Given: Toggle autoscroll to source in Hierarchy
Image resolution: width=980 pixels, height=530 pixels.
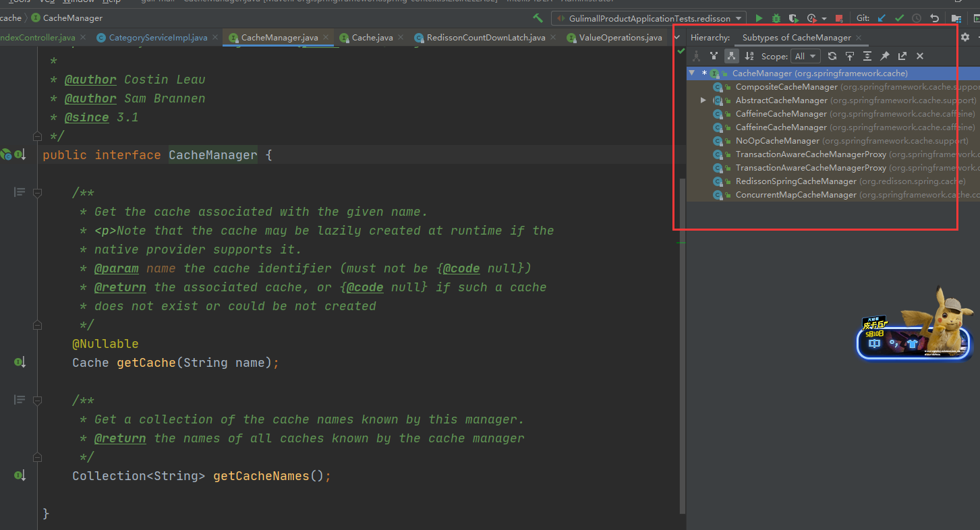Looking at the screenshot, I should coord(850,56).
